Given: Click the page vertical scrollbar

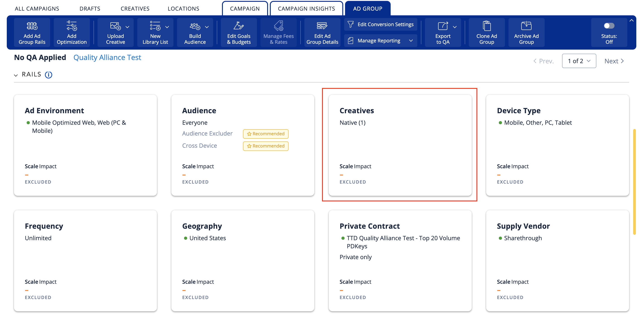Looking at the screenshot, I should (634, 182).
